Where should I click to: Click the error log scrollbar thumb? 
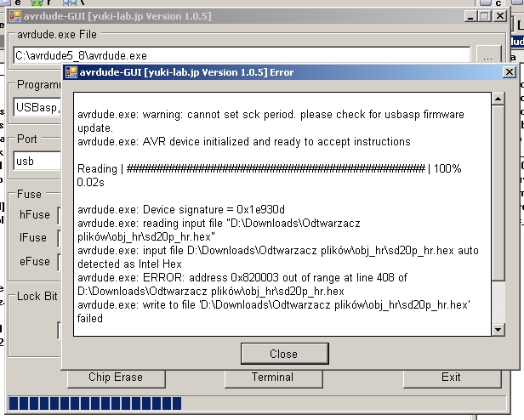pyautogui.click(x=498, y=193)
